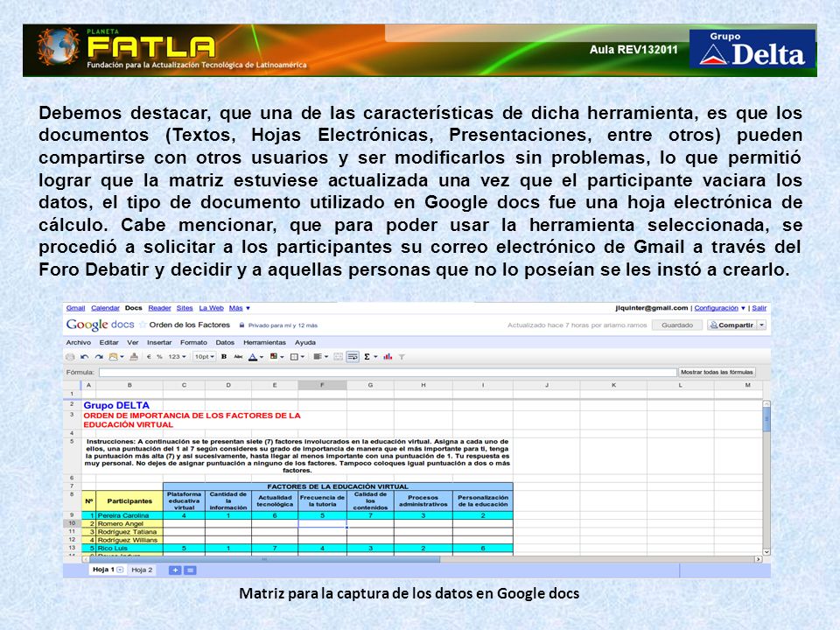Click the Reader link

pyautogui.click(x=159, y=308)
